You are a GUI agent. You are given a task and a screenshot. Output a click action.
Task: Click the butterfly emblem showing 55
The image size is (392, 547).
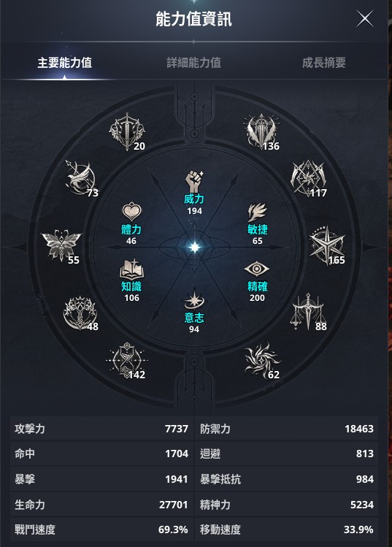pyautogui.click(x=61, y=244)
